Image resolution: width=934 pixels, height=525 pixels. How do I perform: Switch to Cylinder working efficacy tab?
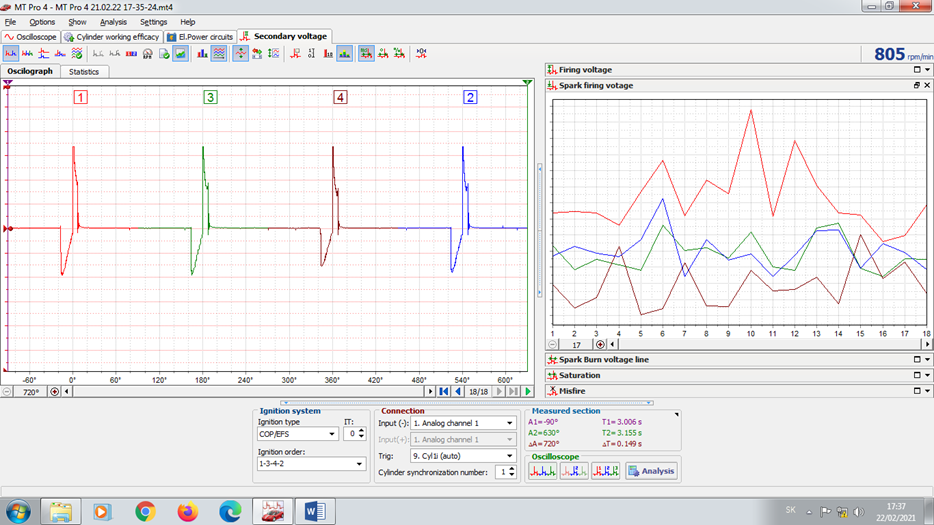111,37
